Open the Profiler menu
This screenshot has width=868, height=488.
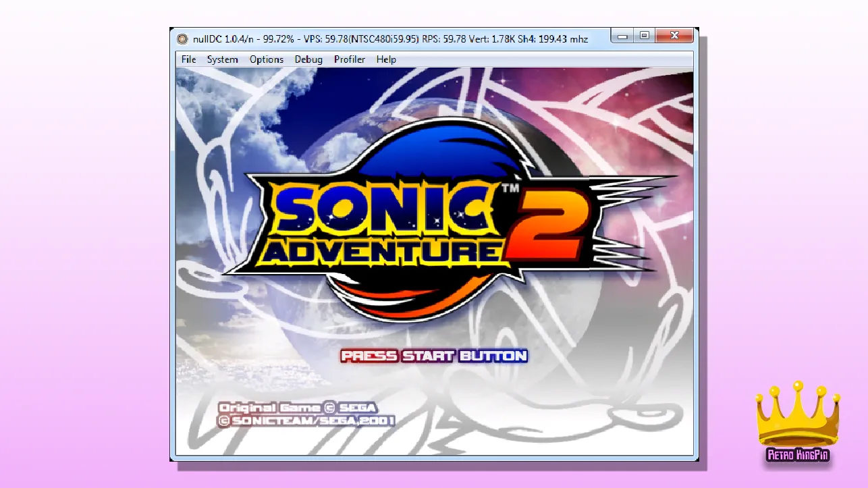pyautogui.click(x=350, y=59)
